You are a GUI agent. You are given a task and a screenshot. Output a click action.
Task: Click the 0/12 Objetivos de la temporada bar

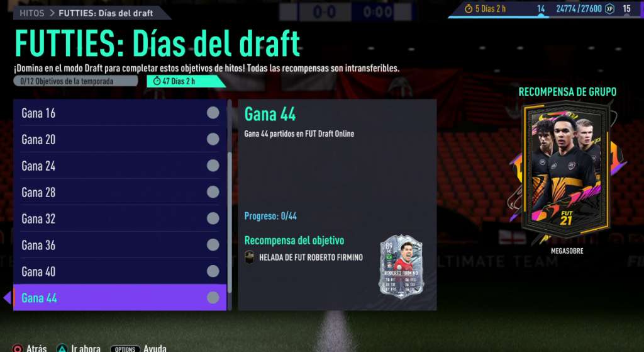point(75,81)
